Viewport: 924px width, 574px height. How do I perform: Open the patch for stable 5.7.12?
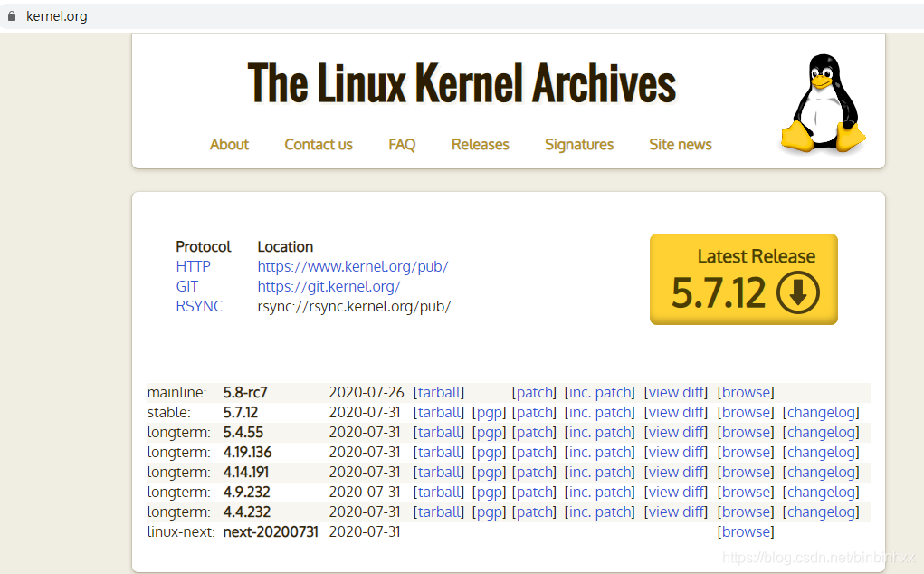(x=535, y=413)
